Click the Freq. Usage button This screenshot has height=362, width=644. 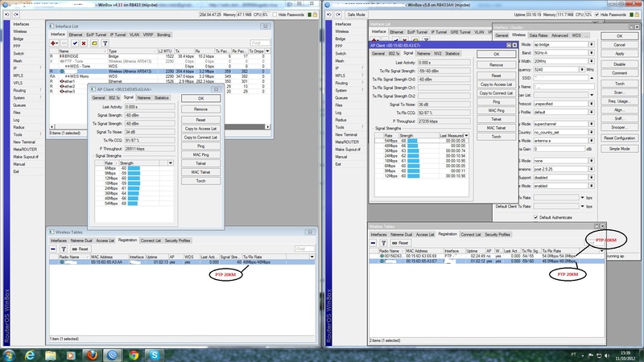coord(619,101)
